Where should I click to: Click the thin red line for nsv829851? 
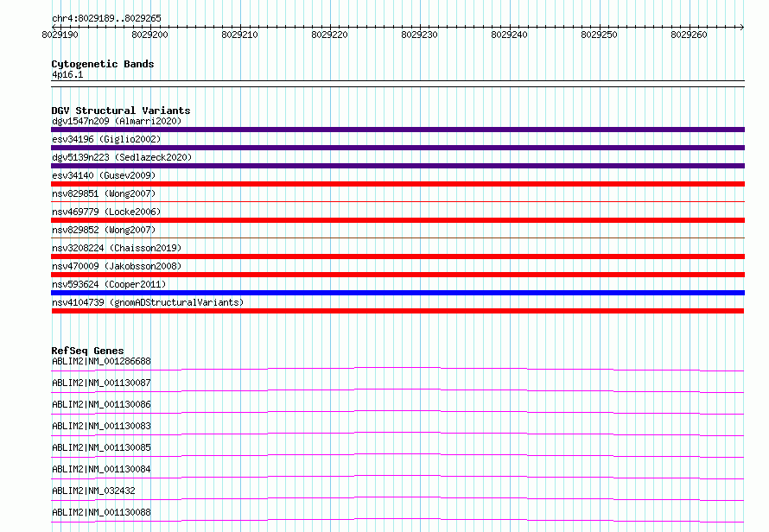coord(397,201)
